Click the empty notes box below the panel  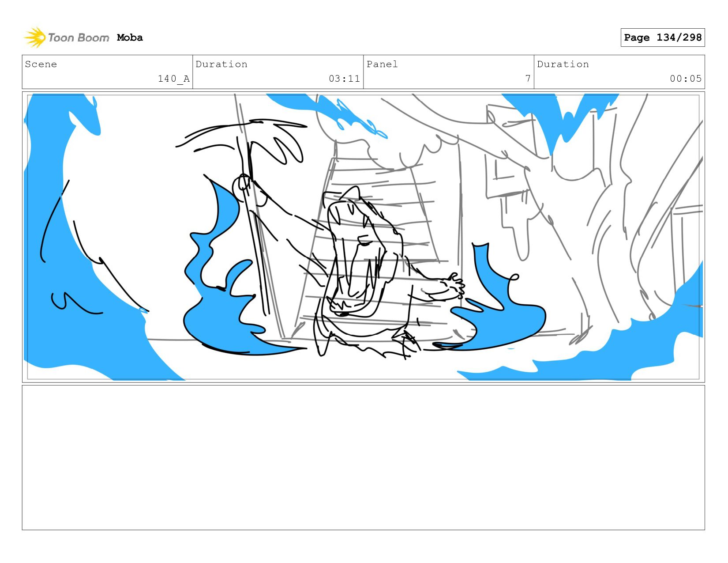[364, 457]
